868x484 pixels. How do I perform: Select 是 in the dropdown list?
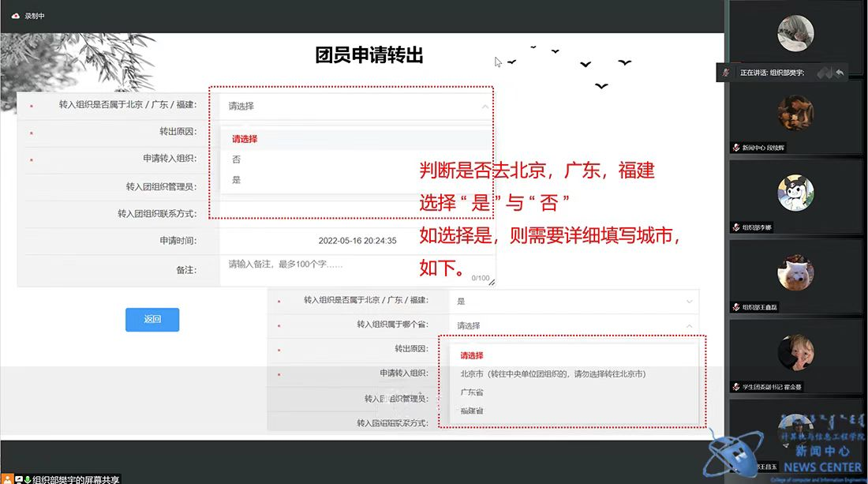(237, 180)
